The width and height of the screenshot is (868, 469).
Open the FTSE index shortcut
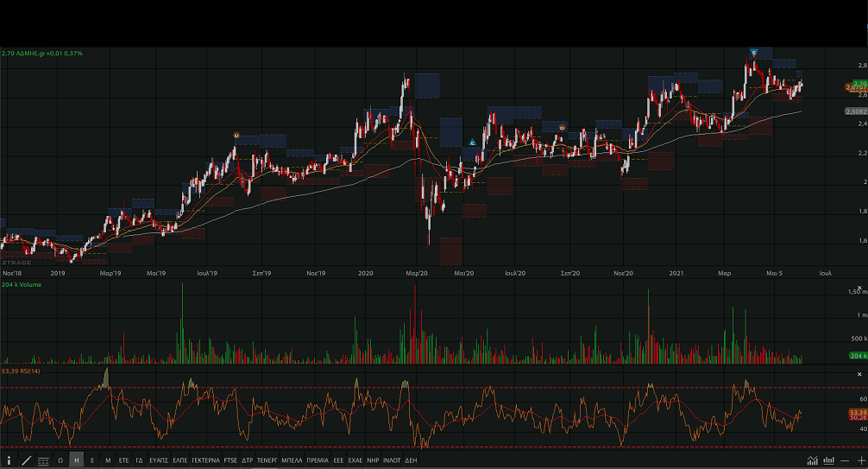pos(230,461)
